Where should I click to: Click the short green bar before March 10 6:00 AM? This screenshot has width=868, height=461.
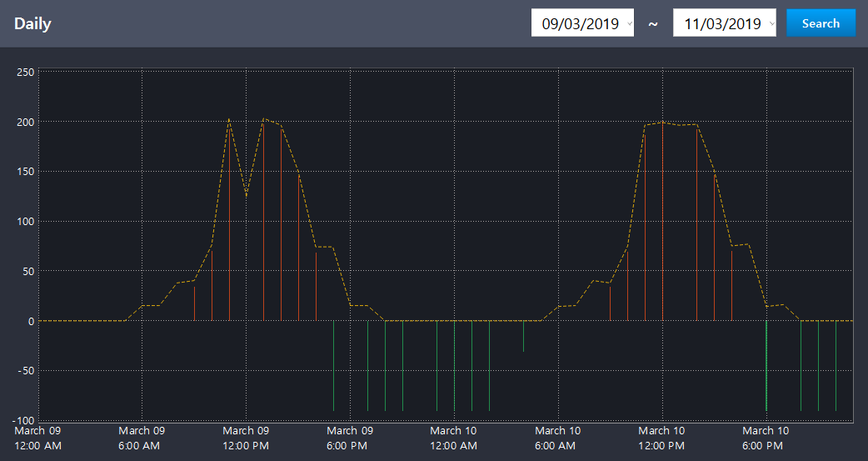[x=524, y=336]
